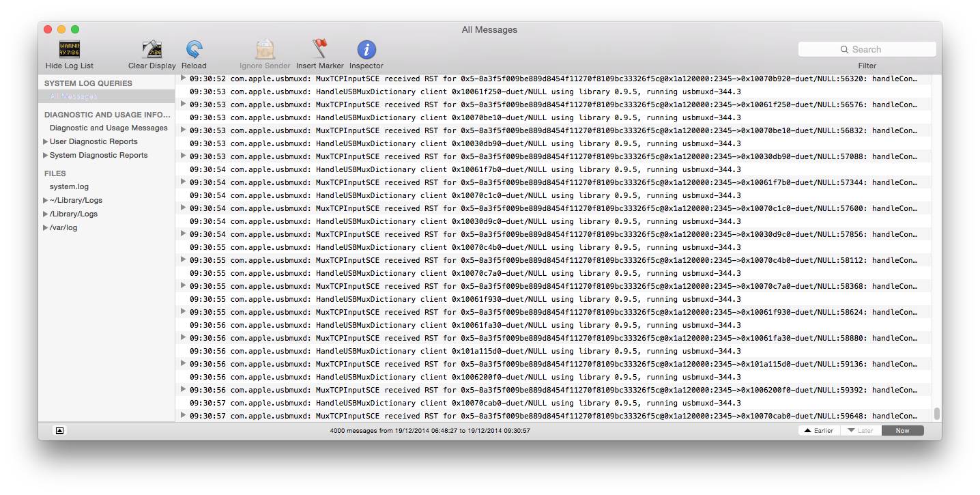
Task: Reload the log using the Reload icon
Action: click(194, 49)
